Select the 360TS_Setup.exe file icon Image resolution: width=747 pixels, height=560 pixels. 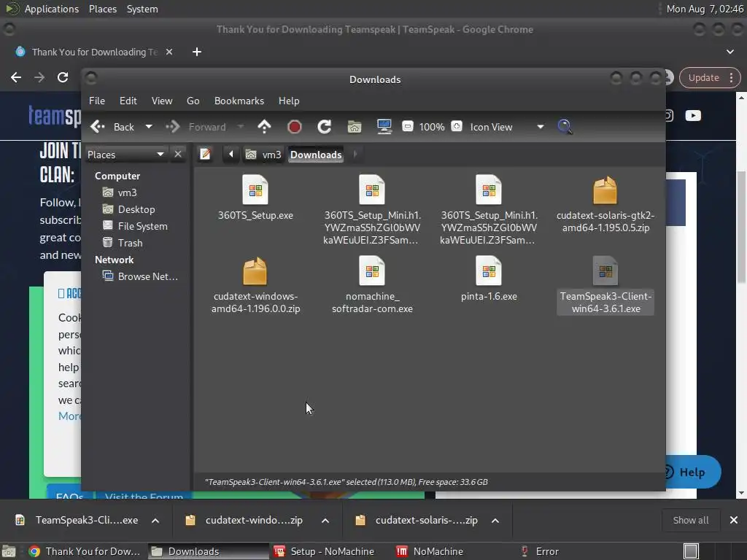(255, 190)
